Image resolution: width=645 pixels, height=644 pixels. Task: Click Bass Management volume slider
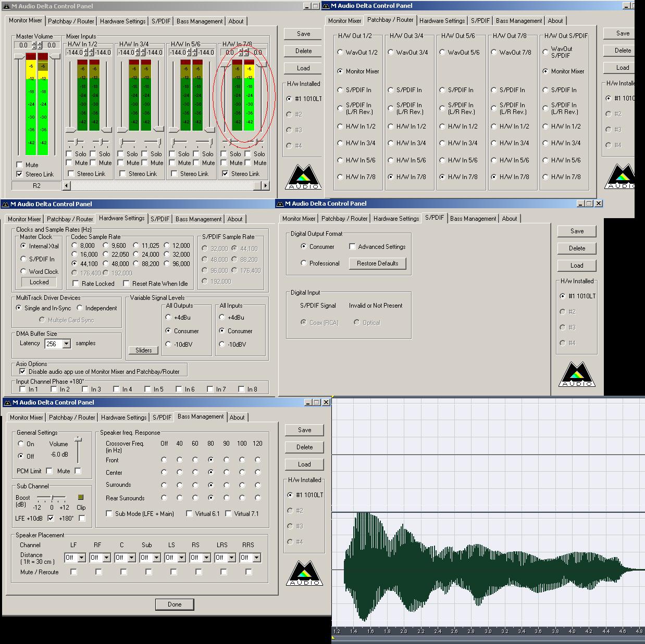(x=78, y=440)
